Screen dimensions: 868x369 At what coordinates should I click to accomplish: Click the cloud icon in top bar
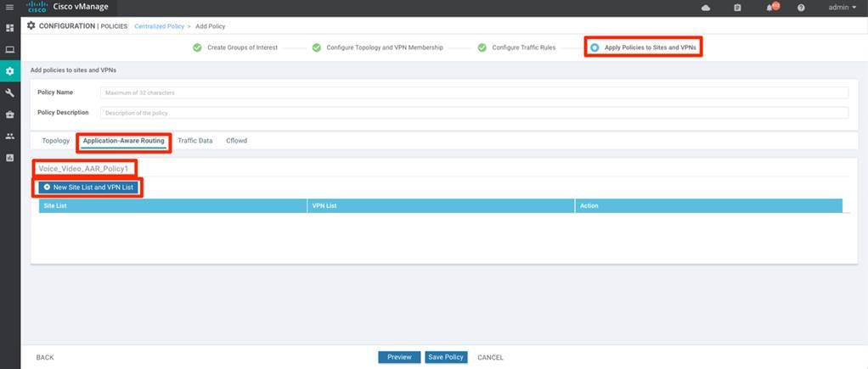(x=705, y=8)
